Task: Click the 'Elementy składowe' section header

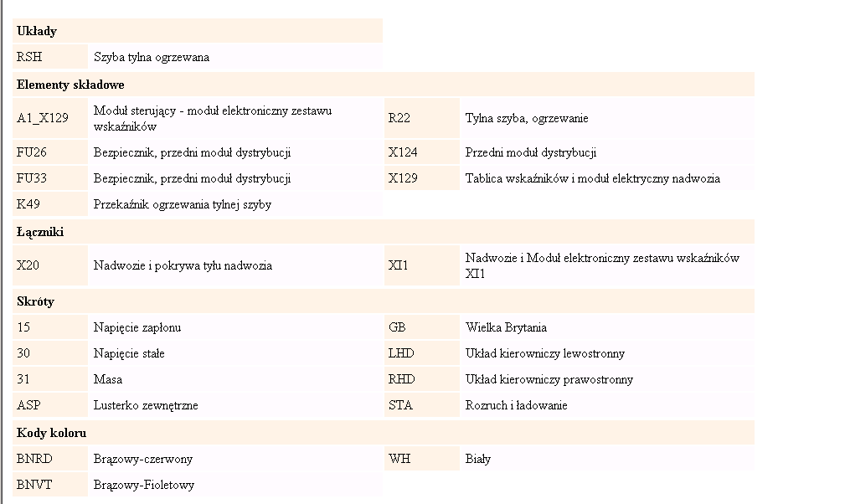Action: pyautogui.click(x=70, y=85)
